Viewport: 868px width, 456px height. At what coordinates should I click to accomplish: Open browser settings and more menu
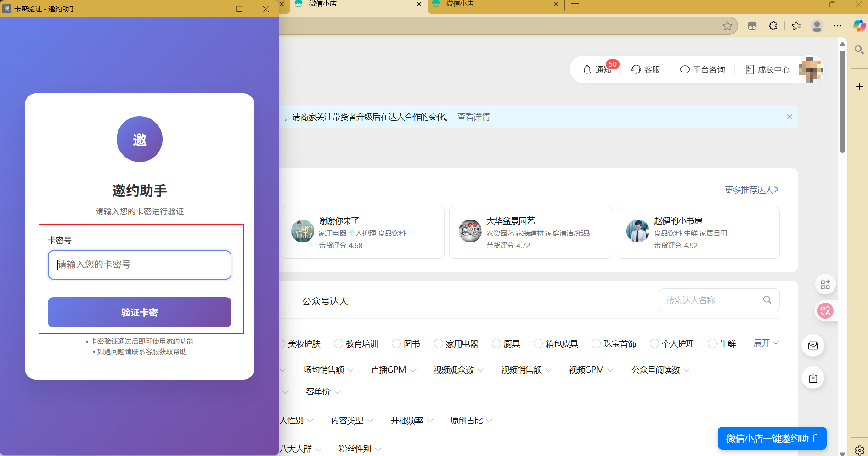(838, 26)
